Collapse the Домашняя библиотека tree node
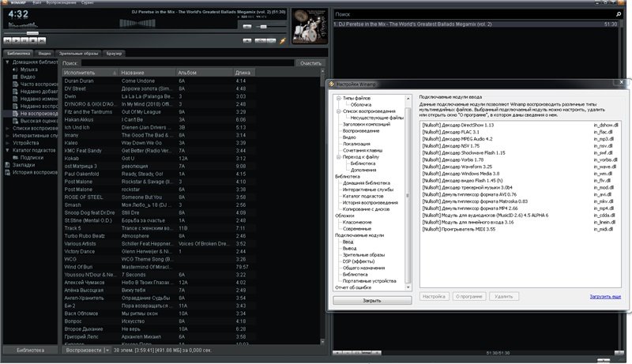Image resolution: width=632 pixels, height=364 pixels. tap(7, 62)
